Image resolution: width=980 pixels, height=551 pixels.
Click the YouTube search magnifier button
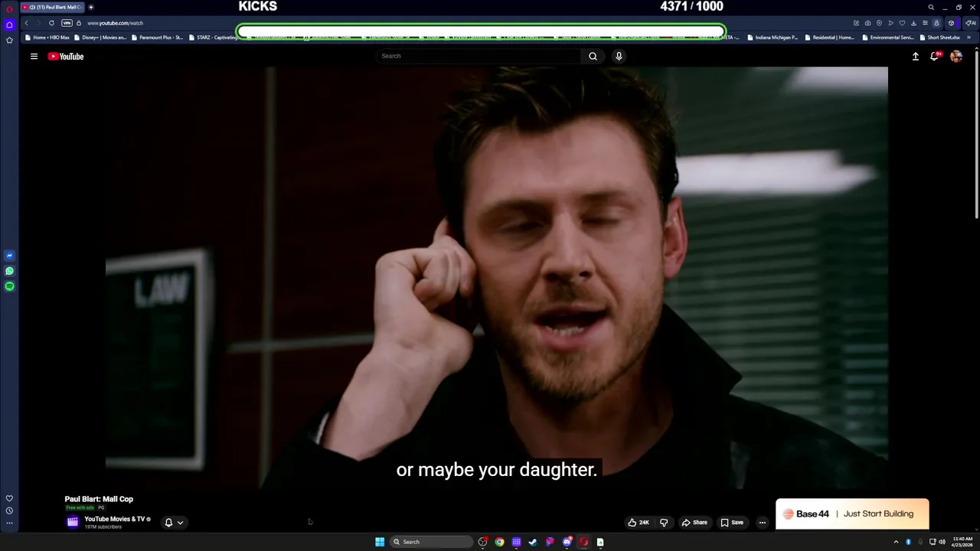(593, 56)
